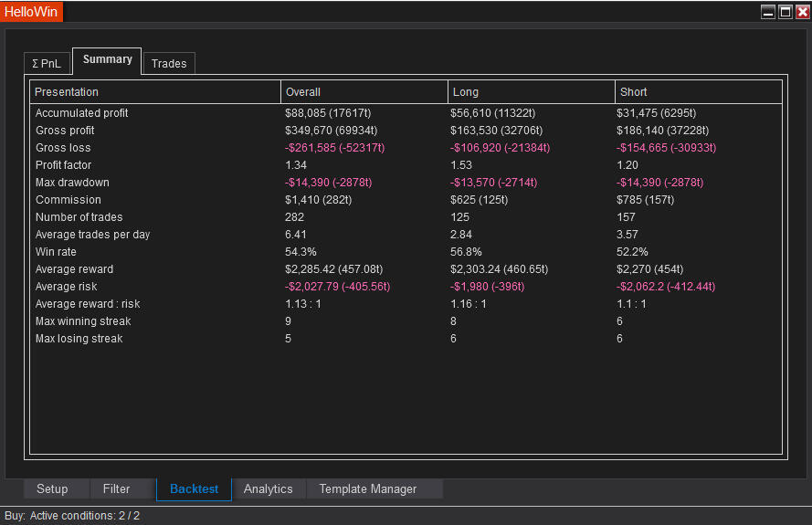Switch to the Trades tab
812x525 pixels.
[x=169, y=63]
